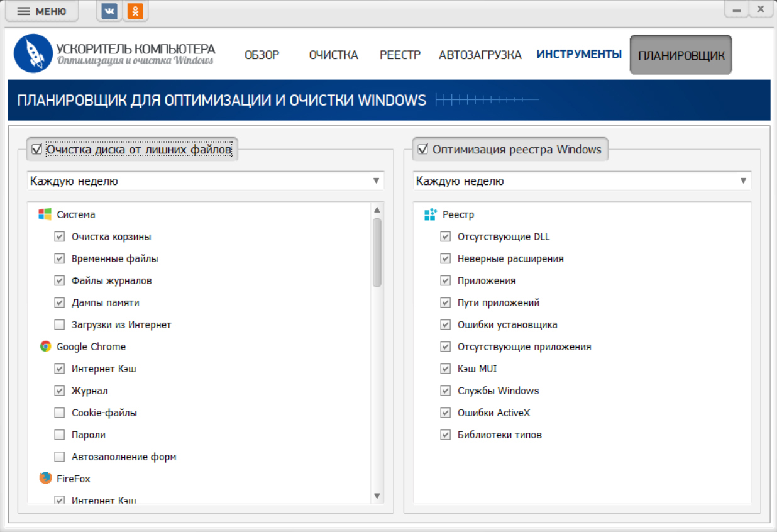Click the FireFox browser icon
The image size is (777, 532).
point(45,479)
